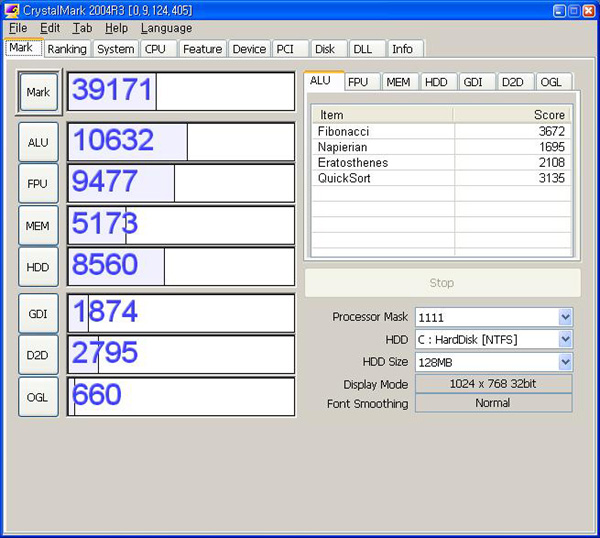This screenshot has height=538, width=600.
Task: Click the QuickSort score 3135
Action: pyautogui.click(x=551, y=178)
